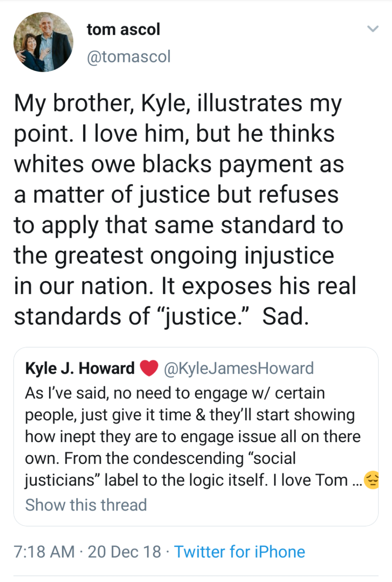Viewport: 392px width, 582px height.
Task: Select the "Kyle J. Howard" author name
Action: pyautogui.click(x=80, y=368)
